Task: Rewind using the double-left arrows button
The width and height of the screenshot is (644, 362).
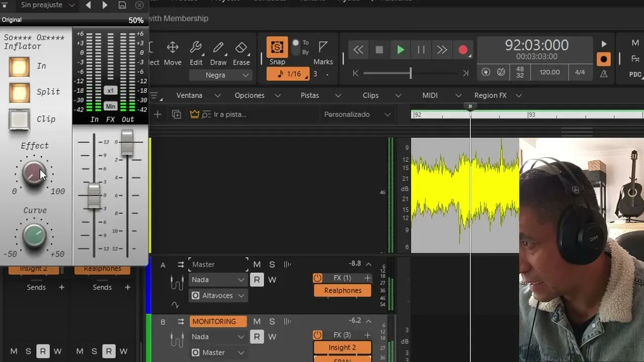Action: (x=358, y=50)
